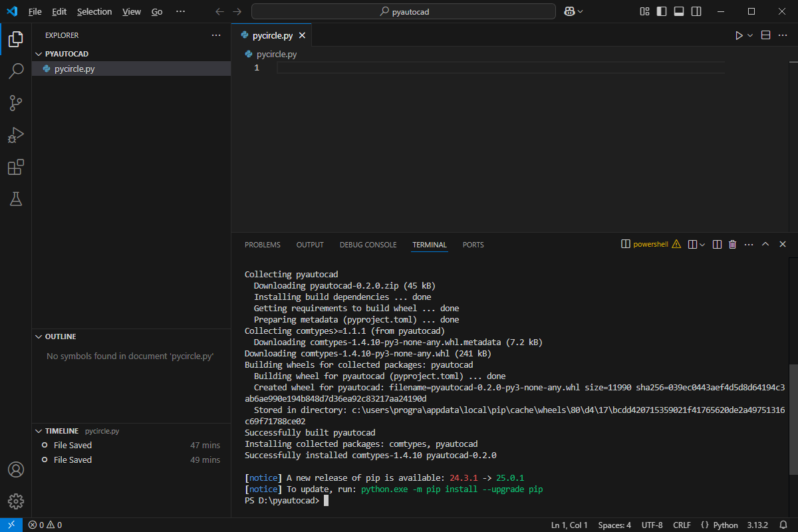
Task: Open the Copilot chat icon
Action: tap(569, 11)
